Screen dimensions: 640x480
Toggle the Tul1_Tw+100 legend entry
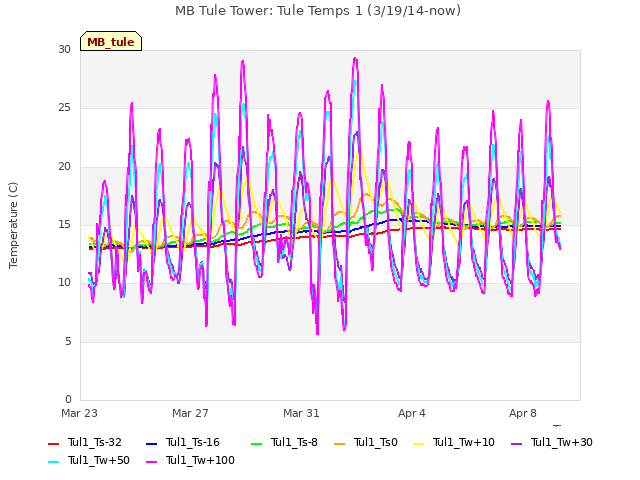click(x=190, y=460)
